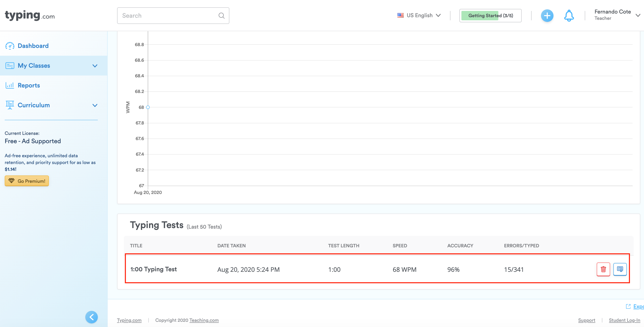Open the US English language dropdown
The width and height of the screenshot is (644, 327).
tap(419, 15)
